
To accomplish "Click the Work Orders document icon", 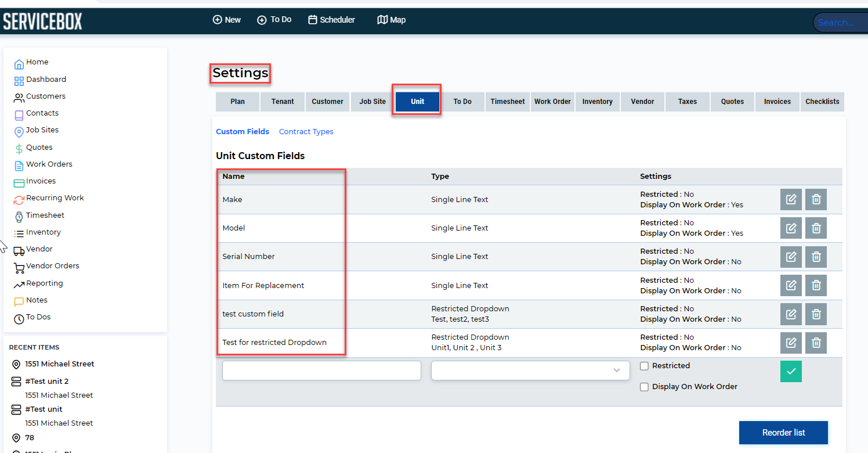I will (x=19, y=166).
